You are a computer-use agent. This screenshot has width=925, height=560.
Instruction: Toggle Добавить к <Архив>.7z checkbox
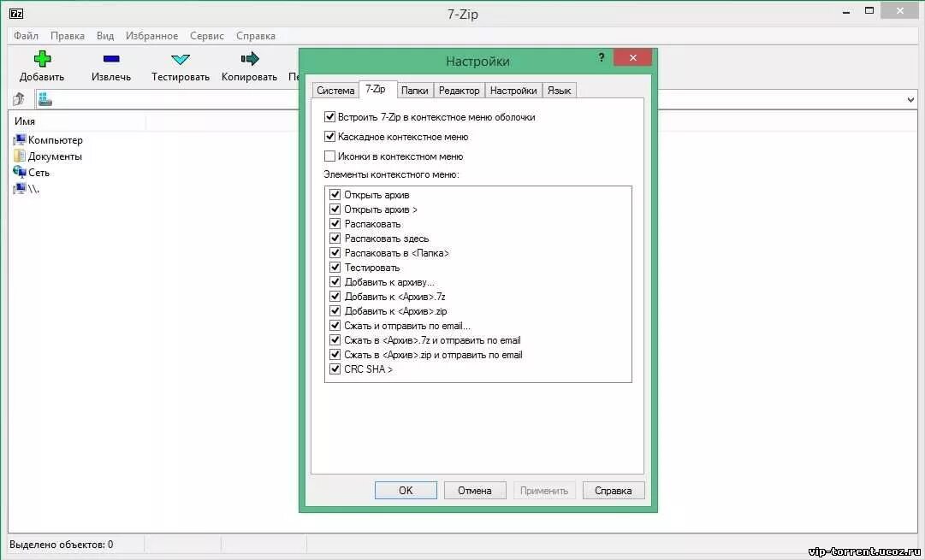point(335,297)
